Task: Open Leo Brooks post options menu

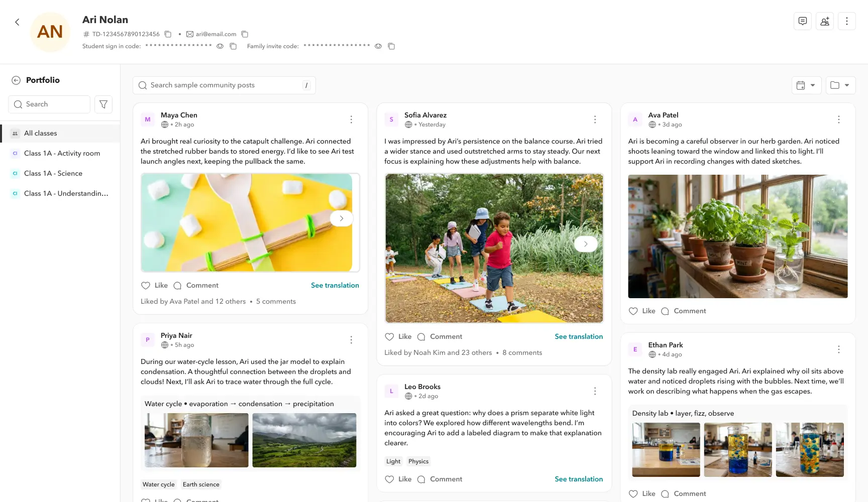Action: (595, 391)
